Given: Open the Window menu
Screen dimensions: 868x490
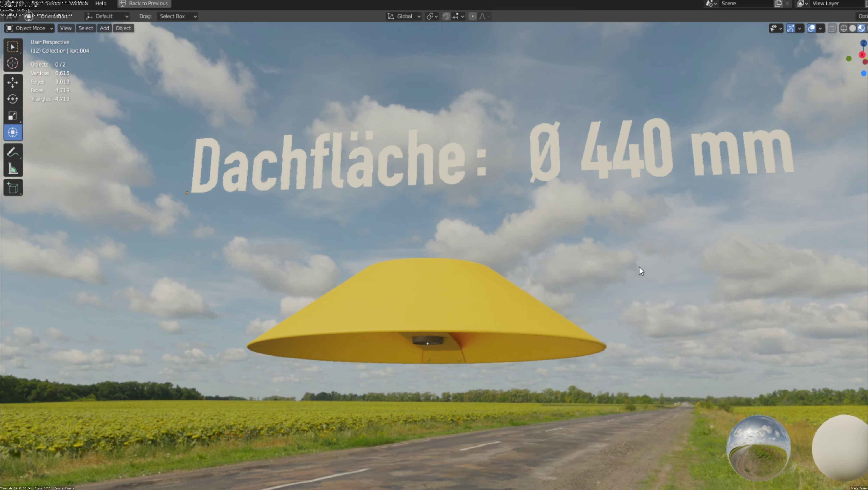Looking at the screenshot, I should pos(79,3).
